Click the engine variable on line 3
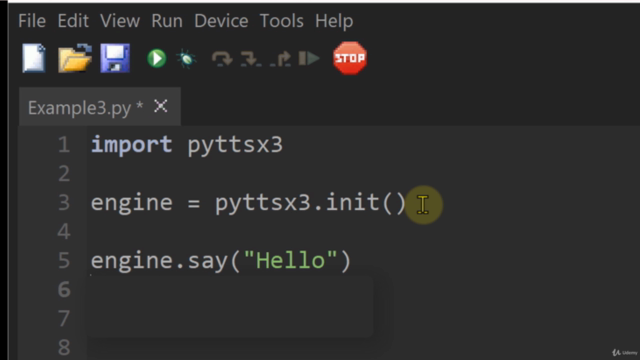Image resolution: width=640 pixels, height=360 pixels. tap(131, 204)
